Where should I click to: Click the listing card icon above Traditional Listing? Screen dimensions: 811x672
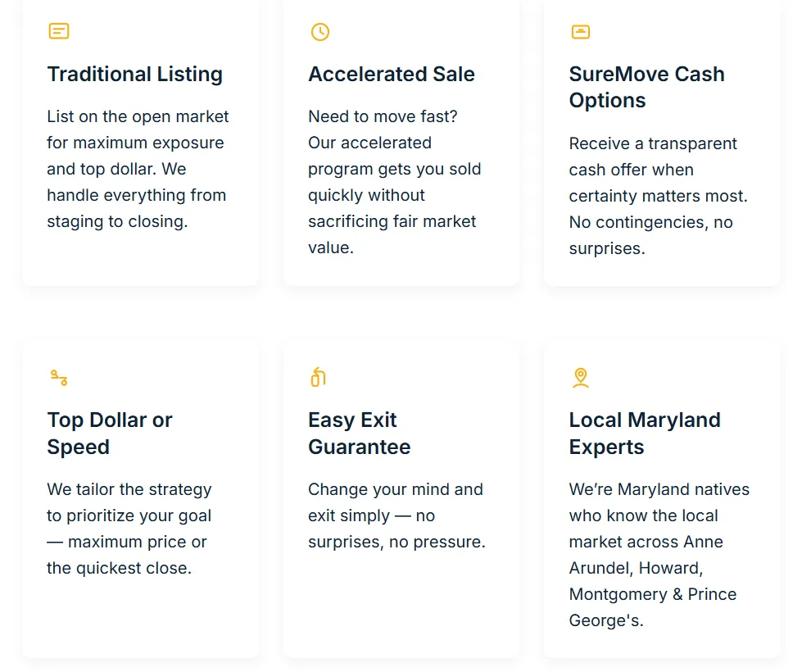pyautogui.click(x=59, y=32)
